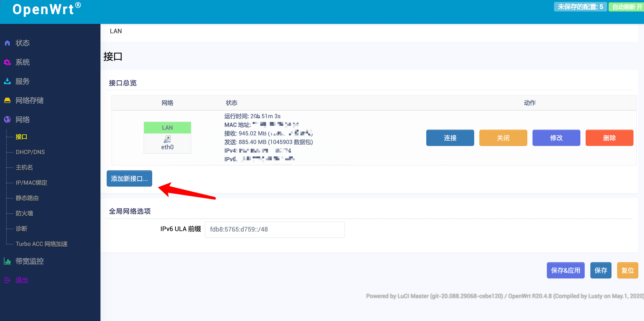
Task: Click the logout icon beside 退出
Action: [7, 280]
